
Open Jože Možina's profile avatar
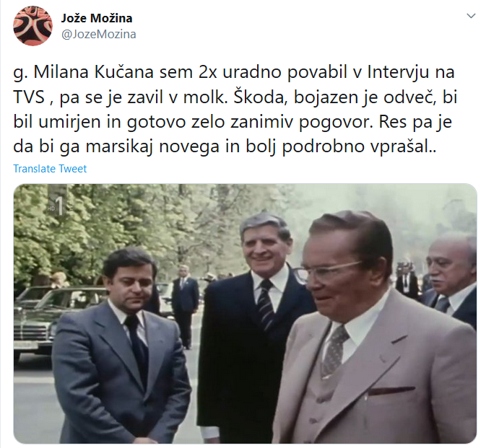(32, 26)
